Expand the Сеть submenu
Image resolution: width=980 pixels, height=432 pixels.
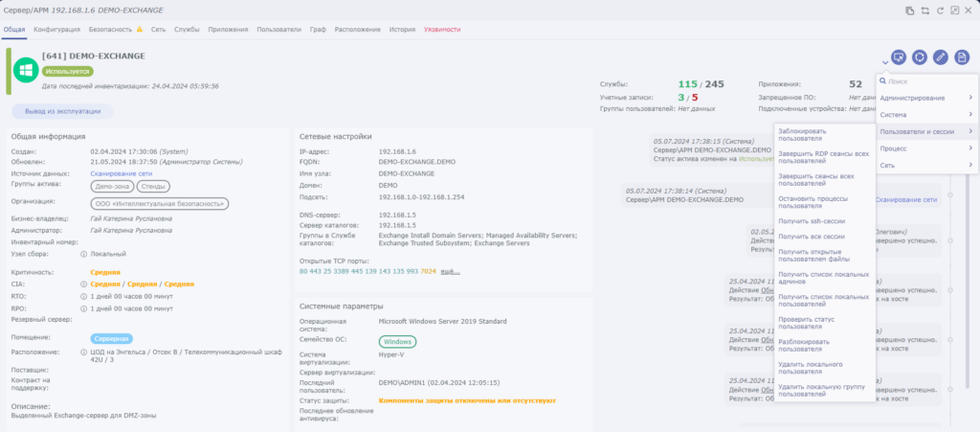click(926, 165)
